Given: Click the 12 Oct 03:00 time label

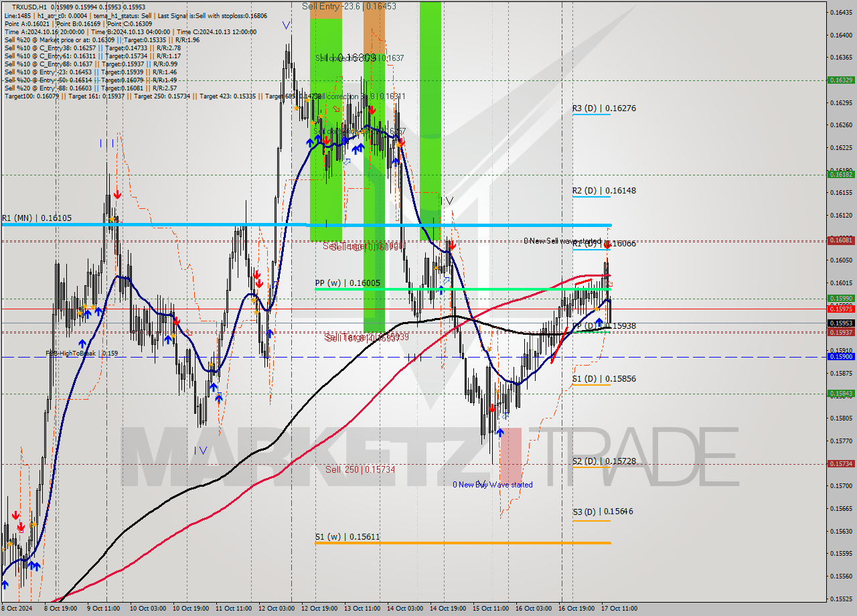Looking at the screenshot, I should pos(277,609).
